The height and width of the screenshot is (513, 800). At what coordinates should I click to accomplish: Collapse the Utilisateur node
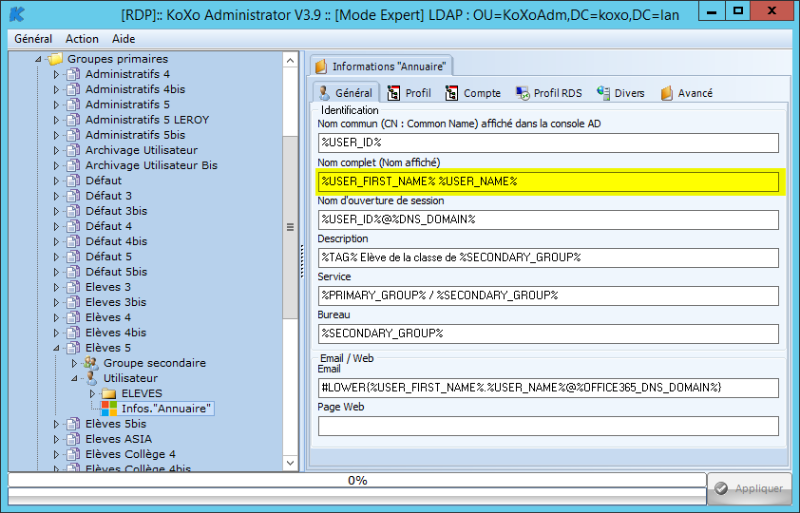point(74,378)
